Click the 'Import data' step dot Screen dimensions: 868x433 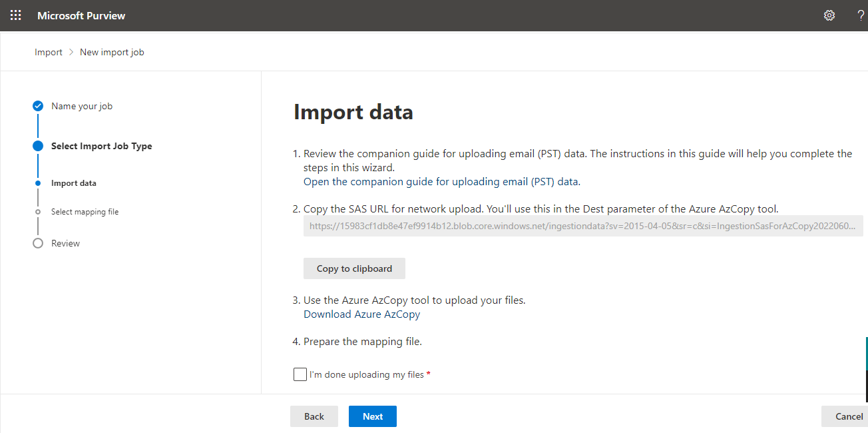pyautogui.click(x=38, y=183)
